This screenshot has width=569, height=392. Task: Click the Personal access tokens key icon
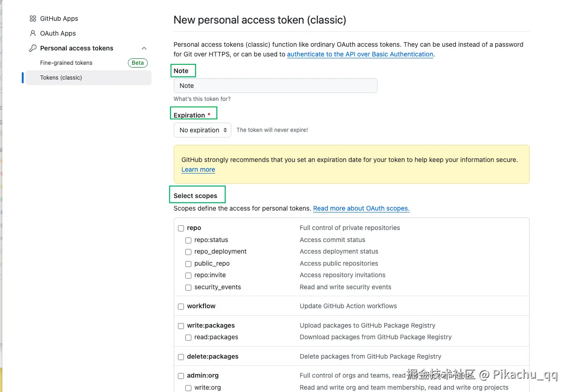pos(32,48)
